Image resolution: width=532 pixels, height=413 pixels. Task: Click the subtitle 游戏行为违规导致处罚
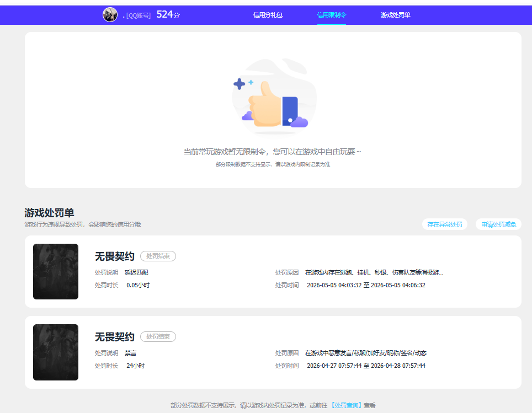pos(82,224)
